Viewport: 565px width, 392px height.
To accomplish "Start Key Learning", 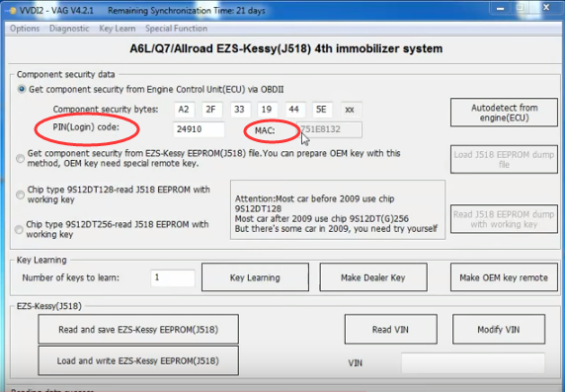I will (x=255, y=277).
